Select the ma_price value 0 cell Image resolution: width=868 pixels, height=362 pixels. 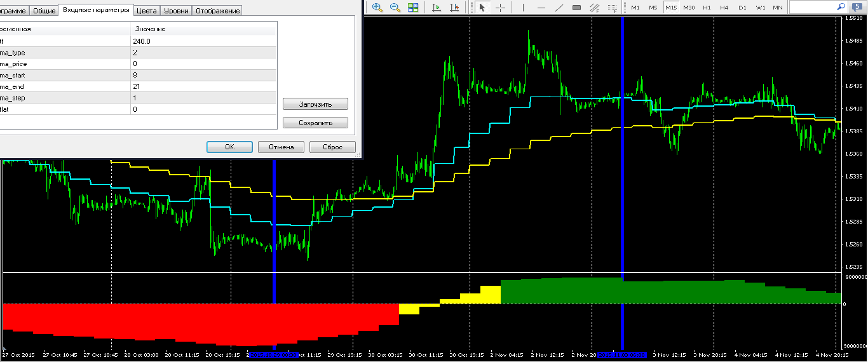click(203, 64)
